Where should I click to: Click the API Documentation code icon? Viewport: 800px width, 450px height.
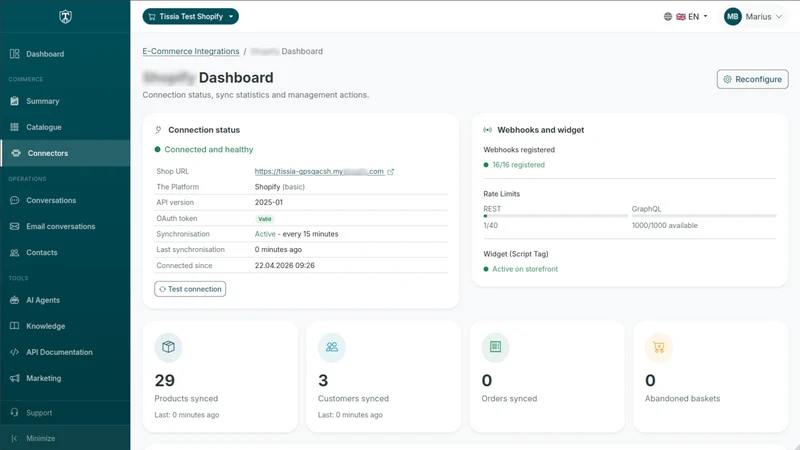(14, 352)
